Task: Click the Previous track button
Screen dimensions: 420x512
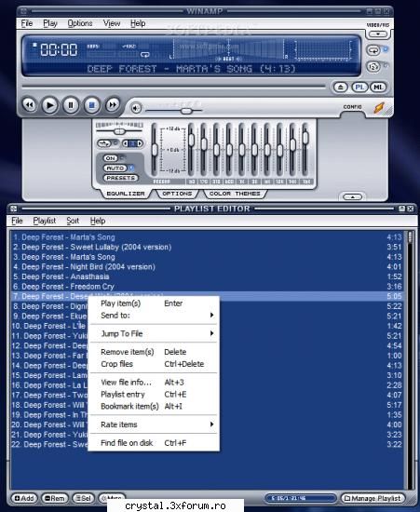Action: pos(30,105)
